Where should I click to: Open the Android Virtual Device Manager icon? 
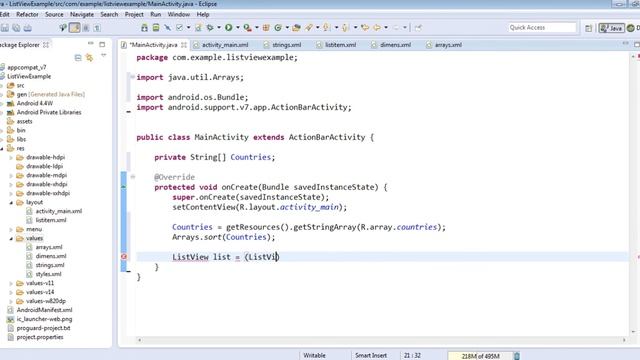156,28
